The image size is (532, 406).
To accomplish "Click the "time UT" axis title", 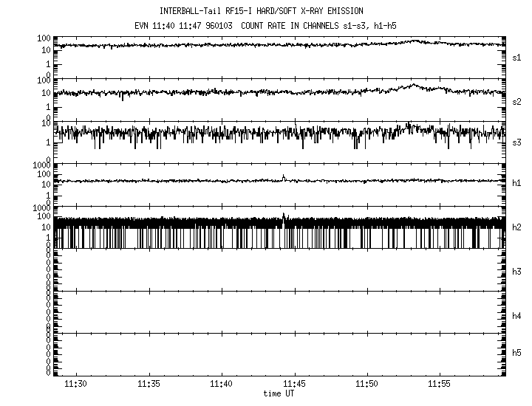I will coord(279,394).
